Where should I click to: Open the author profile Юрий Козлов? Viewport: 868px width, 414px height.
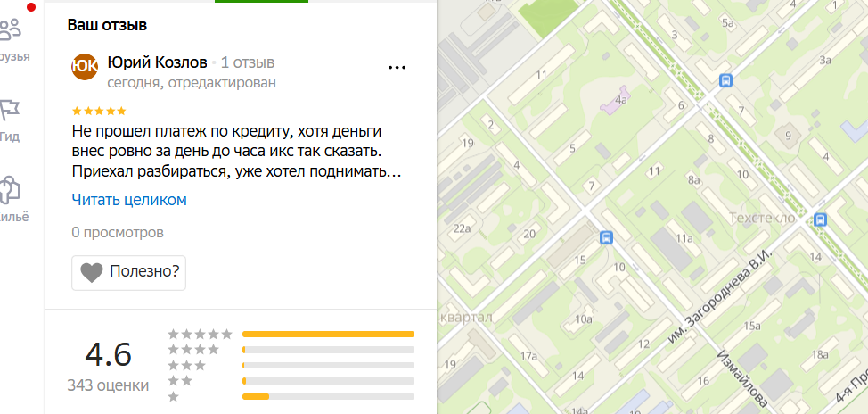pyautogui.click(x=157, y=62)
